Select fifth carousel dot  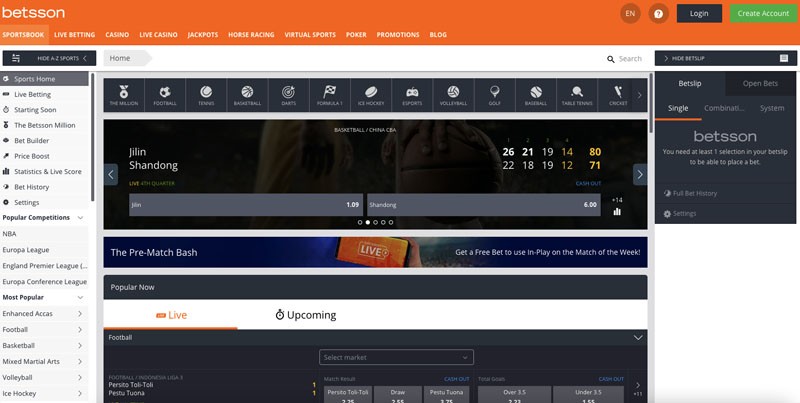[391, 222]
